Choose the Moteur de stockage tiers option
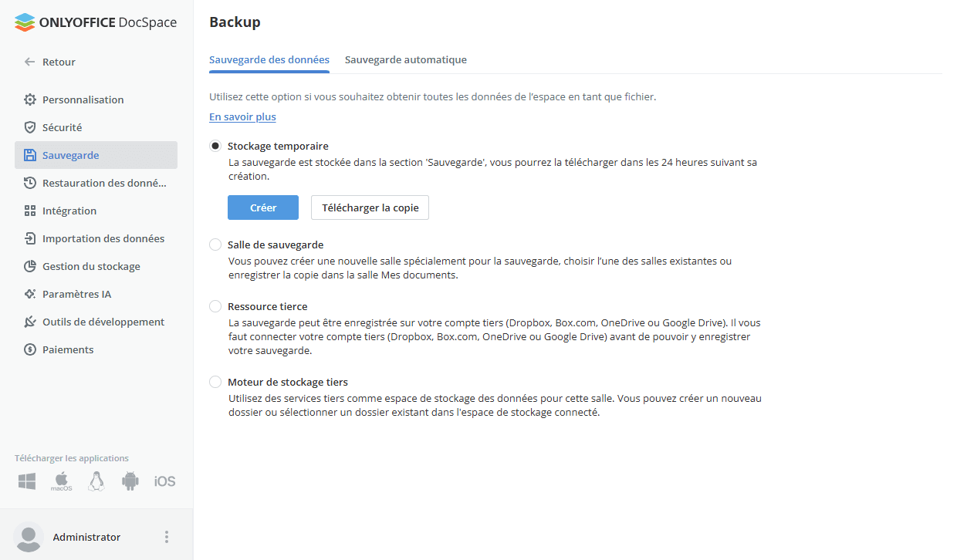Image resolution: width=957 pixels, height=560 pixels. tap(215, 382)
